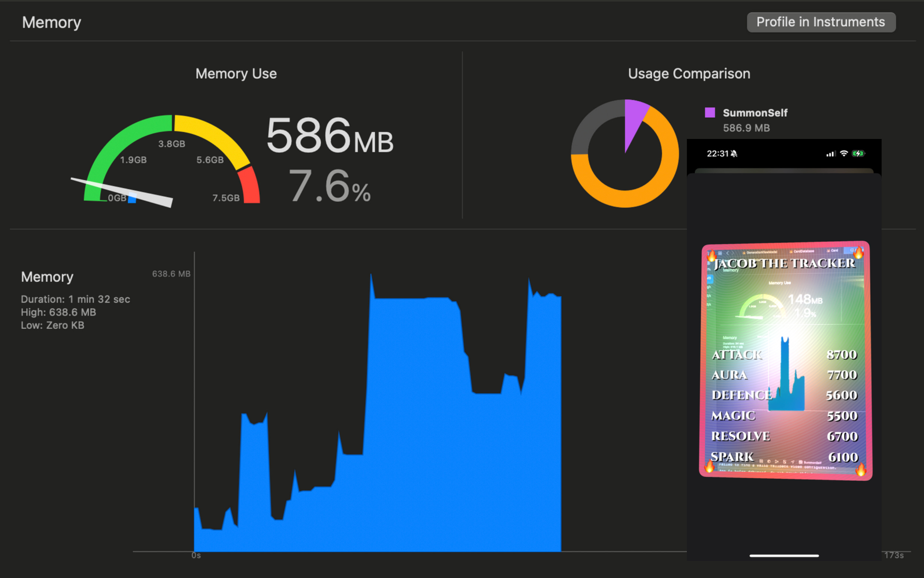This screenshot has height=578, width=924.
Task: Click the charging battery icon on phone
Action: click(x=858, y=154)
